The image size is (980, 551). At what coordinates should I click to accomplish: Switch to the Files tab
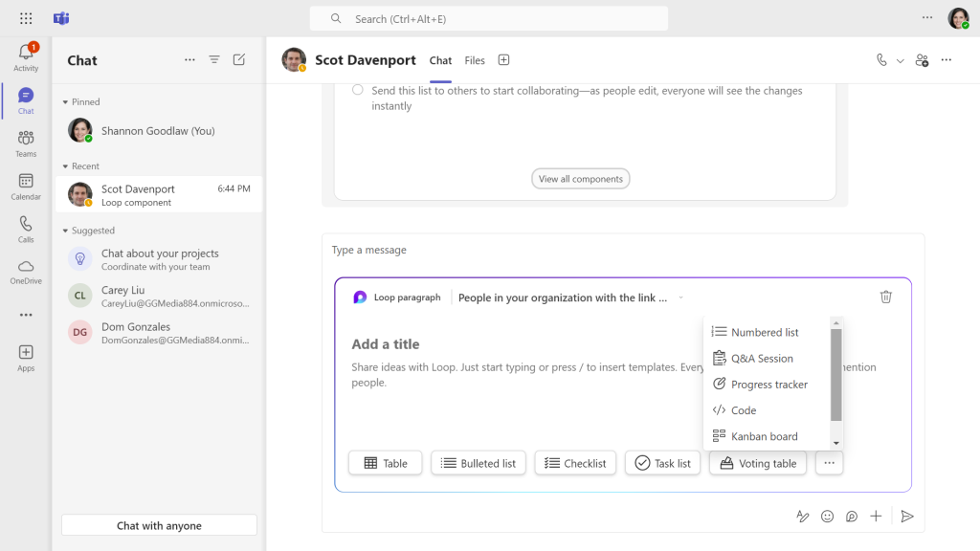(x=475, y=59)
